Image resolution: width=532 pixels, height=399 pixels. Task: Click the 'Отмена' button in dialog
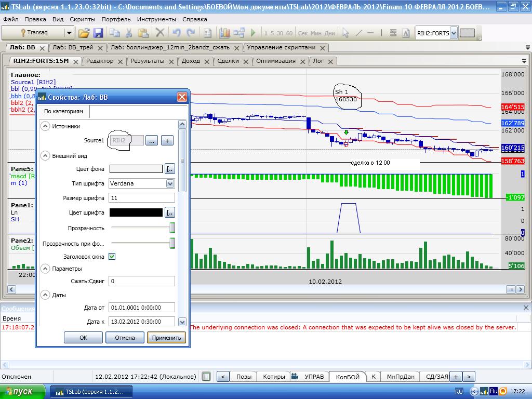point(125,338)
